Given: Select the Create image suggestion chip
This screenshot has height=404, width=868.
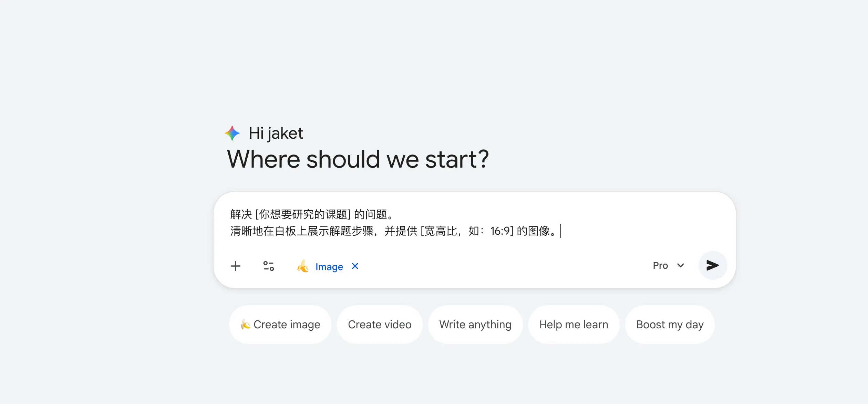Looking at the screenshot, I should (x=280, y=324).
